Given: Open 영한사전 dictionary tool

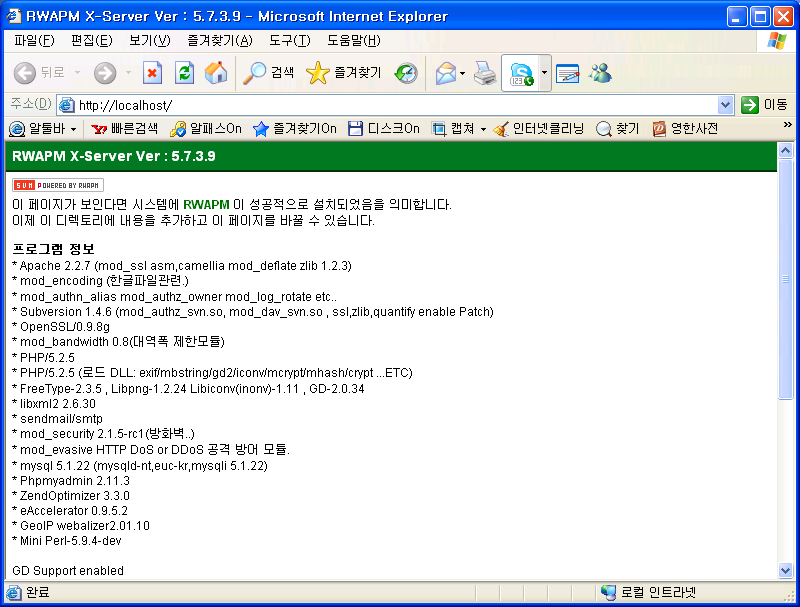Looking at the screenshot, I should [685, 129].
